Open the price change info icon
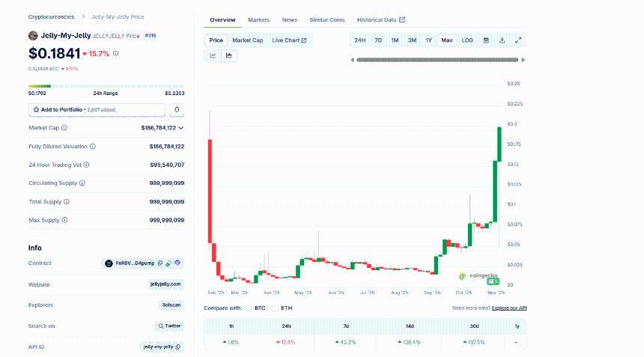Image resolution: width=644 pixels, height=357 pixels. 116,53
